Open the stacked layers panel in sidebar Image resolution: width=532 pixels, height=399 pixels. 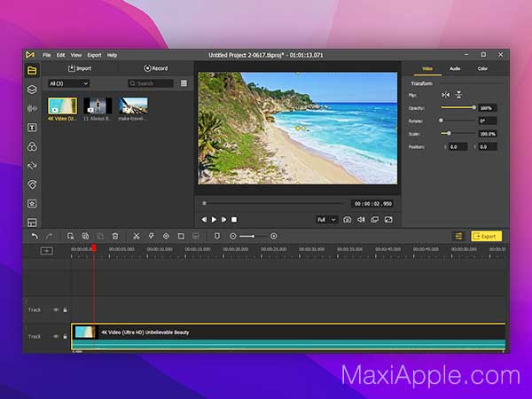32,90
